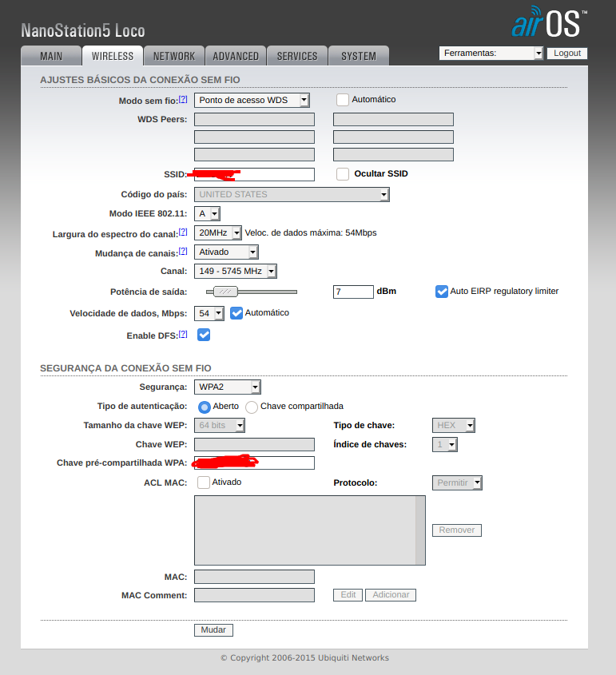
Task: Click the Edit button
Action: click(x=348, y=595)
